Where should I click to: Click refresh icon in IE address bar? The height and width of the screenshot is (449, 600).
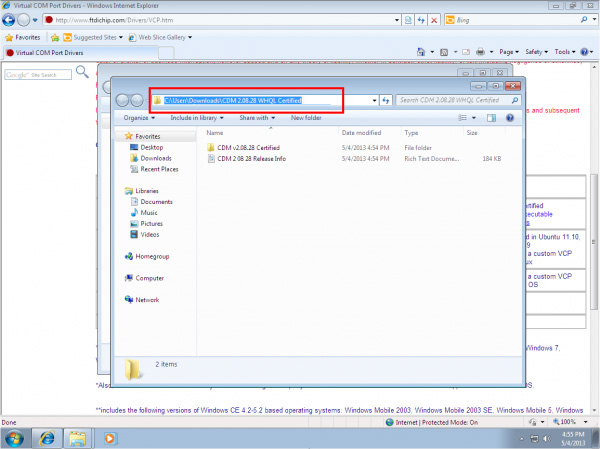click(421, 20)
